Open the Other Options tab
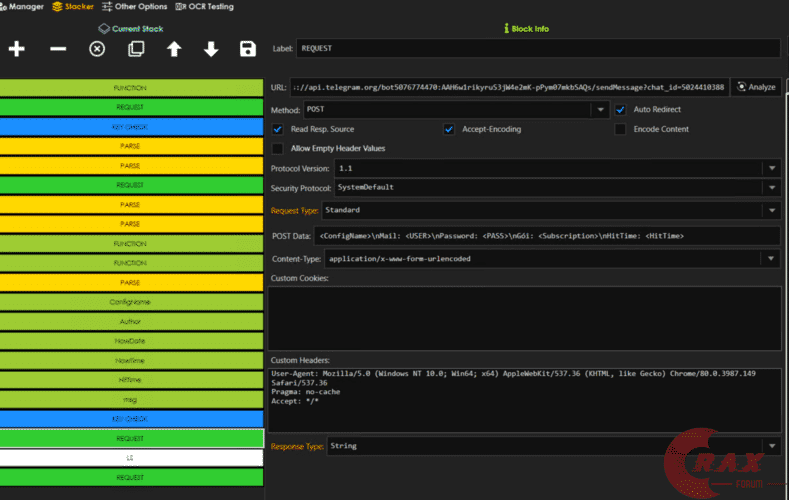This screenshot has width=789, height=500. [134, 7]
